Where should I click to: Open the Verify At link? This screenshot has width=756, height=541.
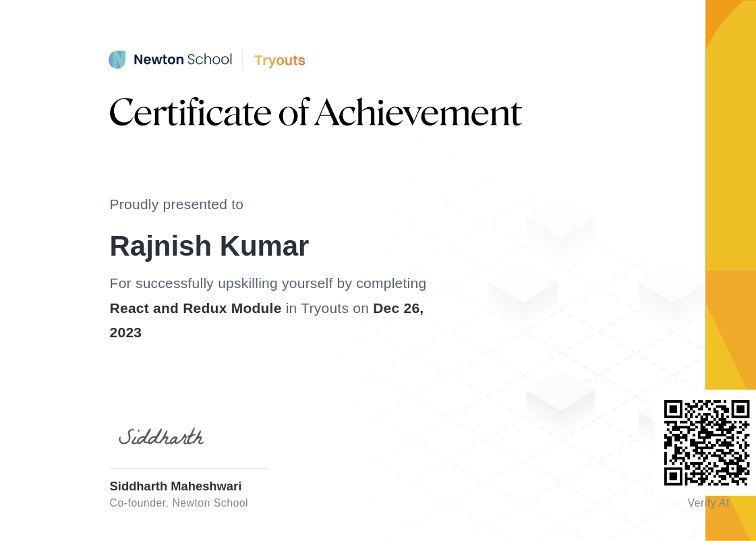tap(708, 503)
